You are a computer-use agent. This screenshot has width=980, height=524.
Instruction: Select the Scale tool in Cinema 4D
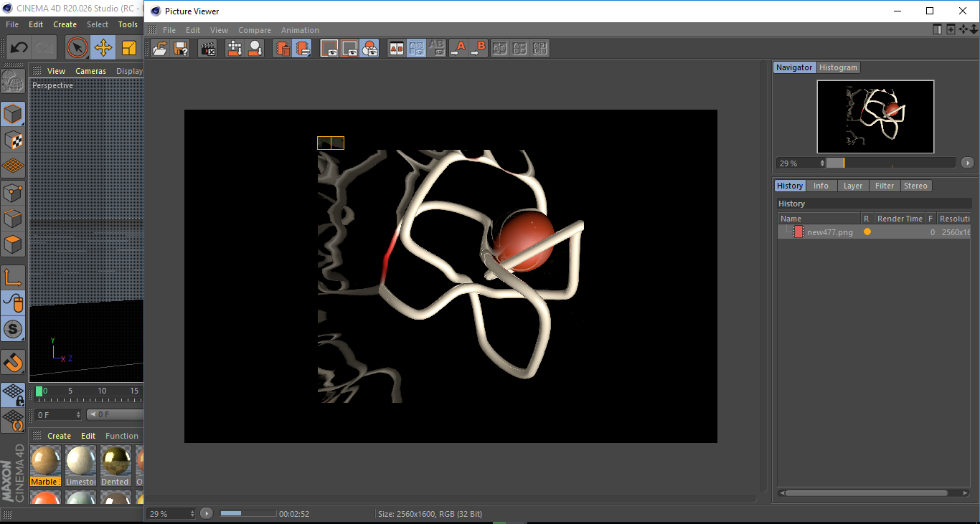[x=128, y=48]
